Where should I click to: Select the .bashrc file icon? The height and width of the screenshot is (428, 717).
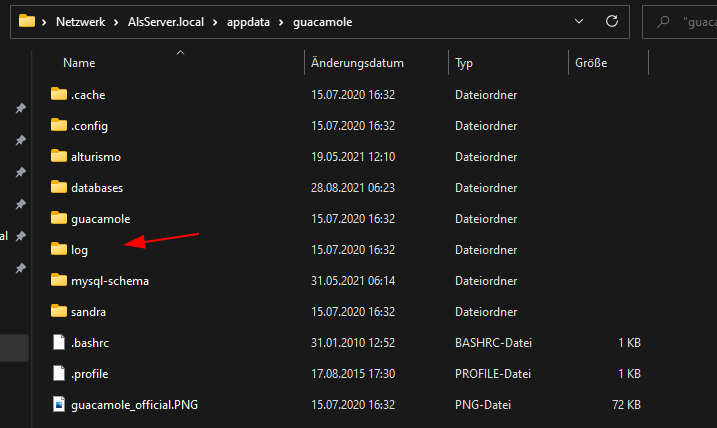pyautogui.click(x=59, y=342)
